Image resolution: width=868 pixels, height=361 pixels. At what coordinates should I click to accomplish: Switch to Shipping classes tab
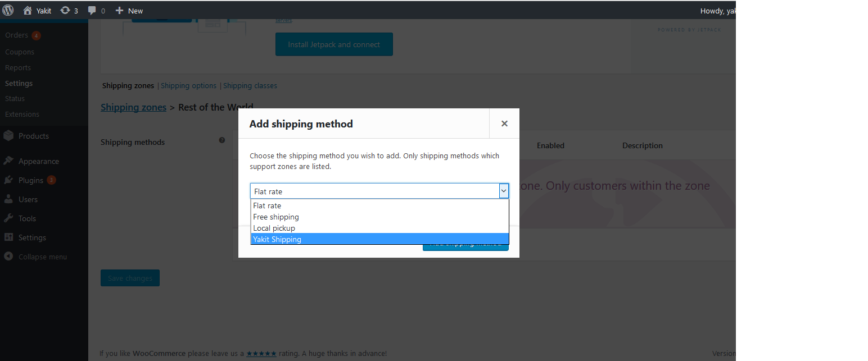click(x=250, y=86)
